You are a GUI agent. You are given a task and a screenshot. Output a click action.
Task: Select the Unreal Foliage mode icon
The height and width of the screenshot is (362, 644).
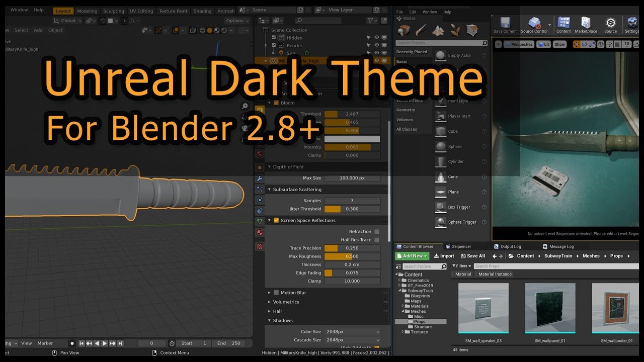[x=455, y=30]
